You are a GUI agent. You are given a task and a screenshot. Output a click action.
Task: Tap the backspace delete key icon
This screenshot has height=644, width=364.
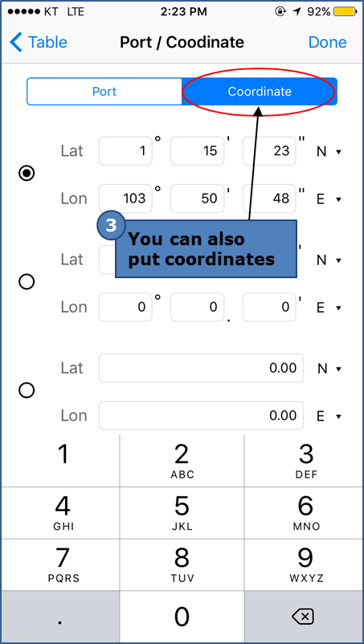click(x=303, y=616)
